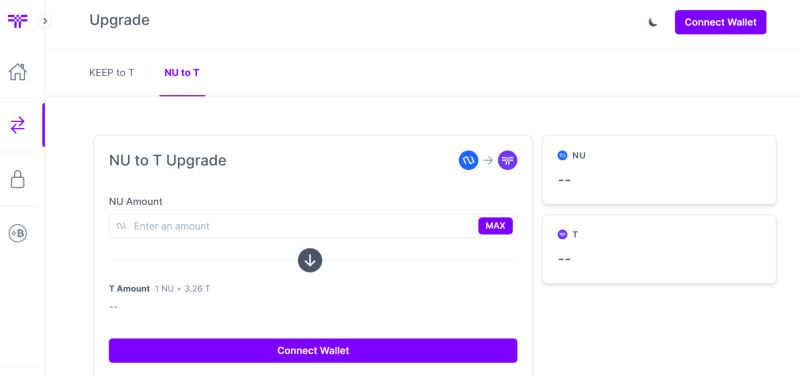Viewport: 800px width, 376px height.
Task: Click the small NU icon in balance card
Action: pos(562,156)
